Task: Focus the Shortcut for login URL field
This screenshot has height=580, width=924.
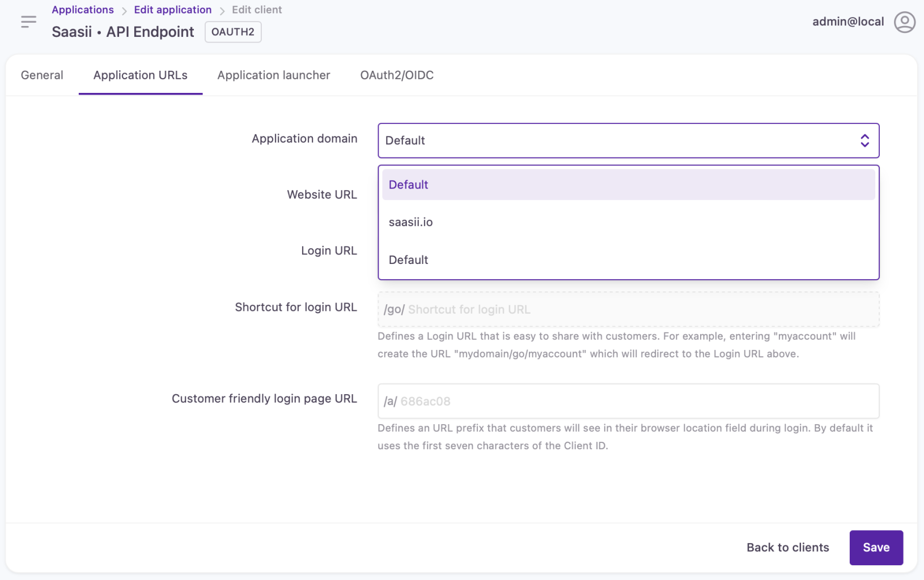Action: (628, 309)
